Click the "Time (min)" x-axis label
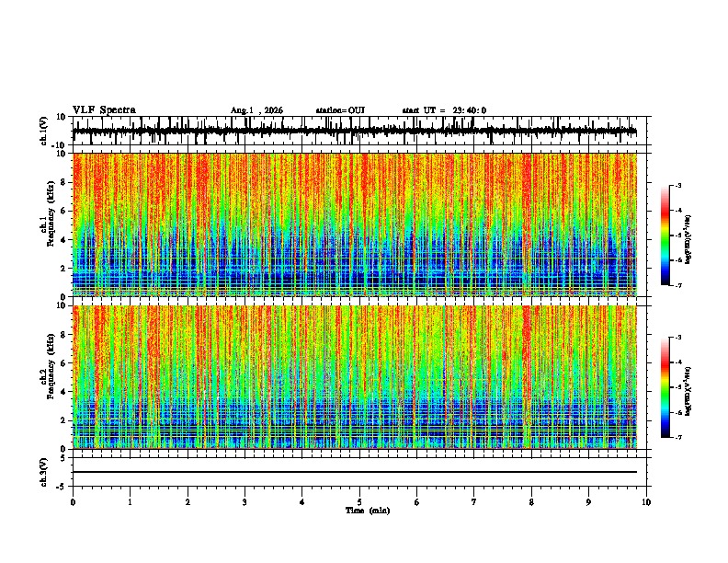Image resolution: width=728 pixels, height=563 pixels. [368, 511]
